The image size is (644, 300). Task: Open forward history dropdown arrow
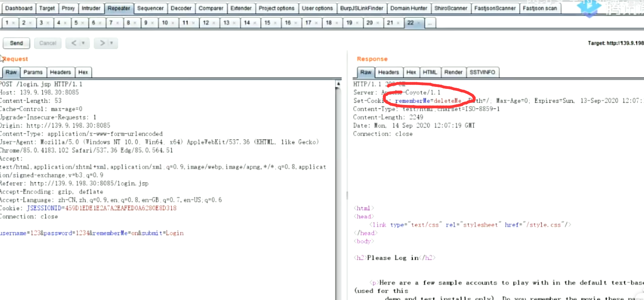(111, 43)
